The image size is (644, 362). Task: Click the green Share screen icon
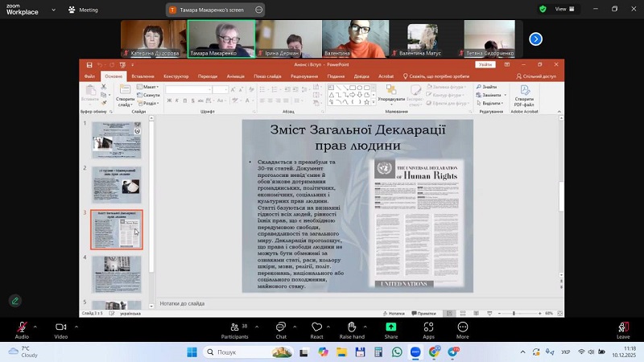(x=391, y=327)
